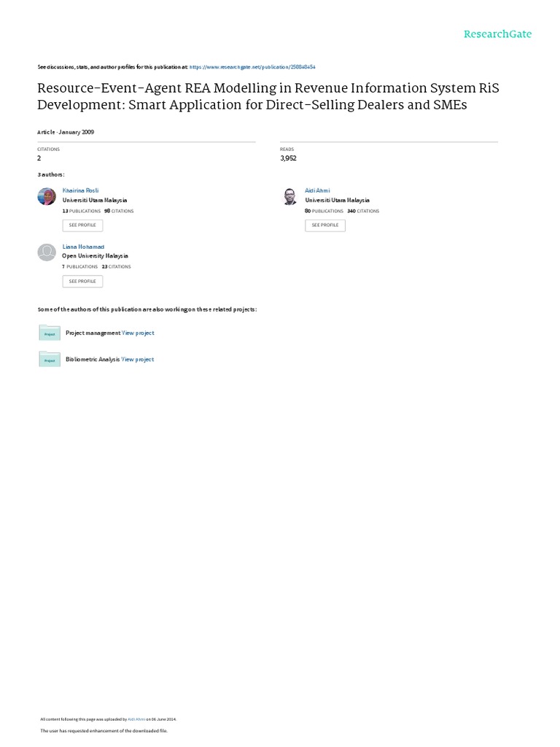Open View project for Bibliometric Analysis

pos(137,359)
